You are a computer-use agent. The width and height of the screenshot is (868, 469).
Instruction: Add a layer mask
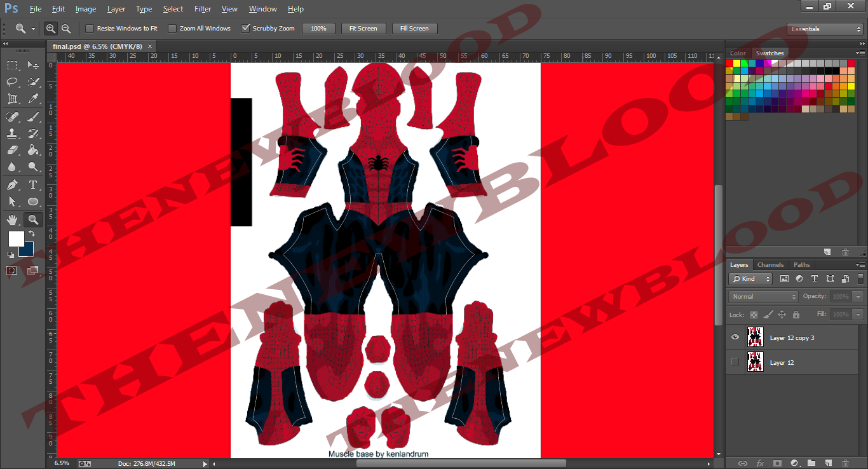pos(777,463)
